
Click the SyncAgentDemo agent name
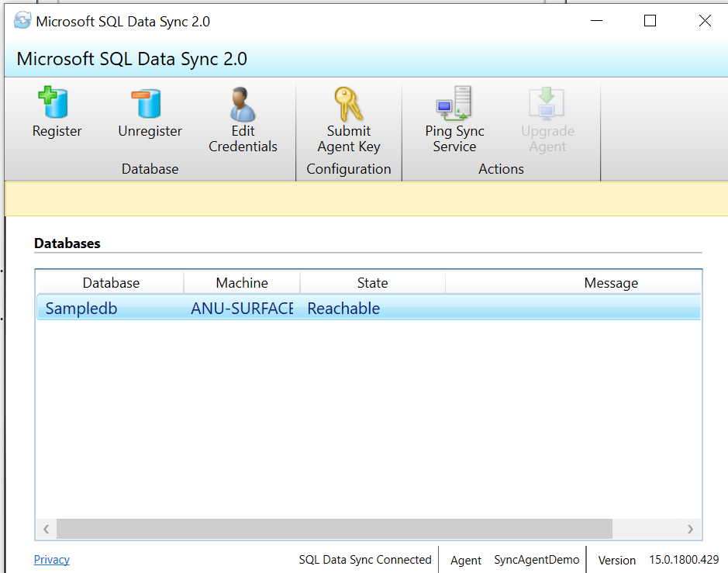(x=537, y=559)
